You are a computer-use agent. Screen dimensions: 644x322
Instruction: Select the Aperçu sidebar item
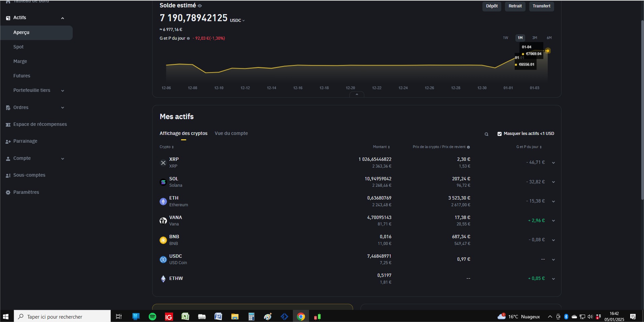click(36, 33)
